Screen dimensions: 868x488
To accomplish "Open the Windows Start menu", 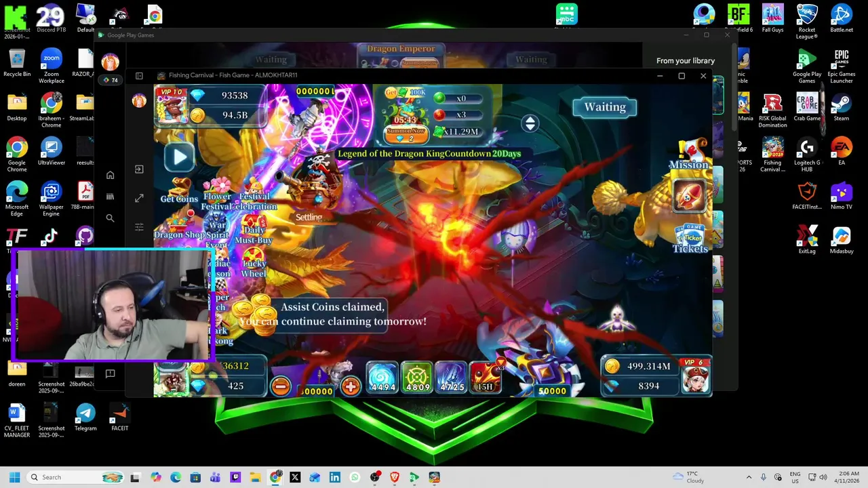I will tap(14, 477).
